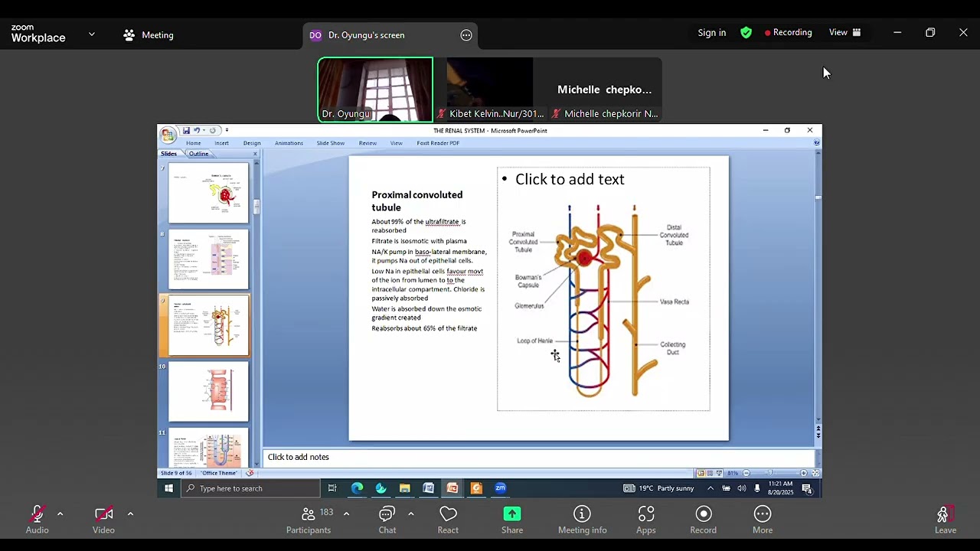The height and width of the screenshot is (551, 980).
Task: Open the Foxit Reader PDF tab
Action: click(x=438, y=143)
